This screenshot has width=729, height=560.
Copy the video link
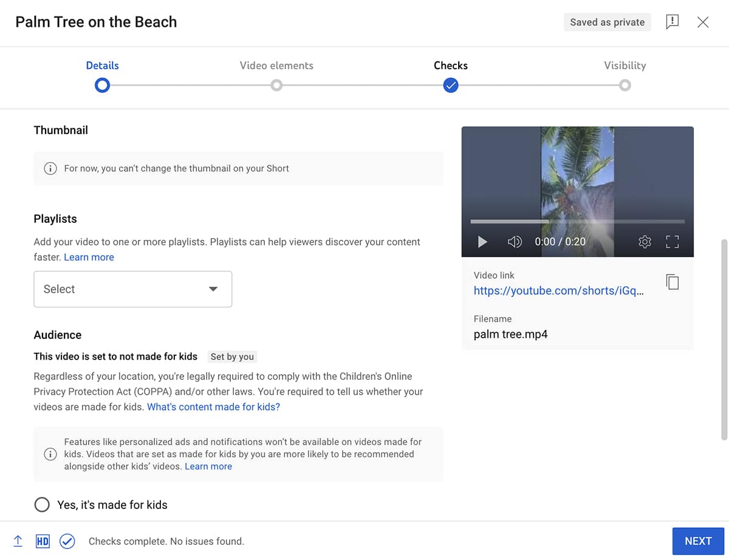(x=673, y=281)
